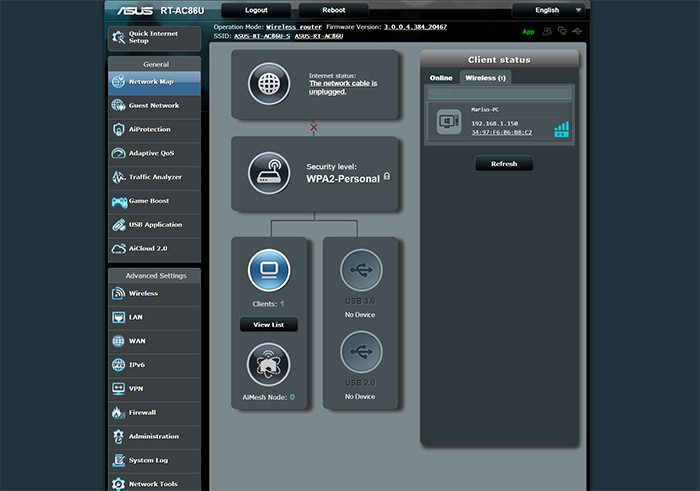This screenshot has width=700, height=491.
Task: Open VPN settings icon
Action: click(118, 389)
